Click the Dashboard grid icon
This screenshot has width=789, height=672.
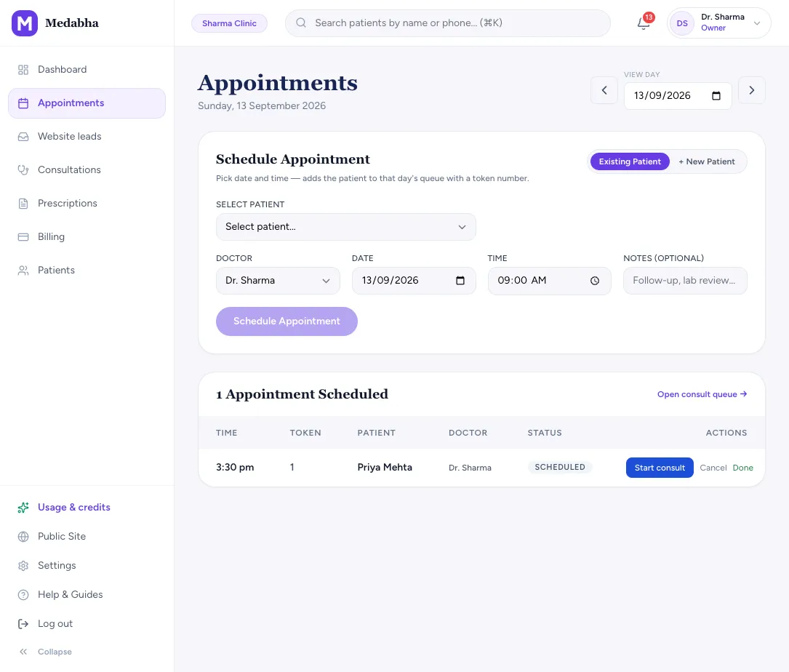coord(23,70)
